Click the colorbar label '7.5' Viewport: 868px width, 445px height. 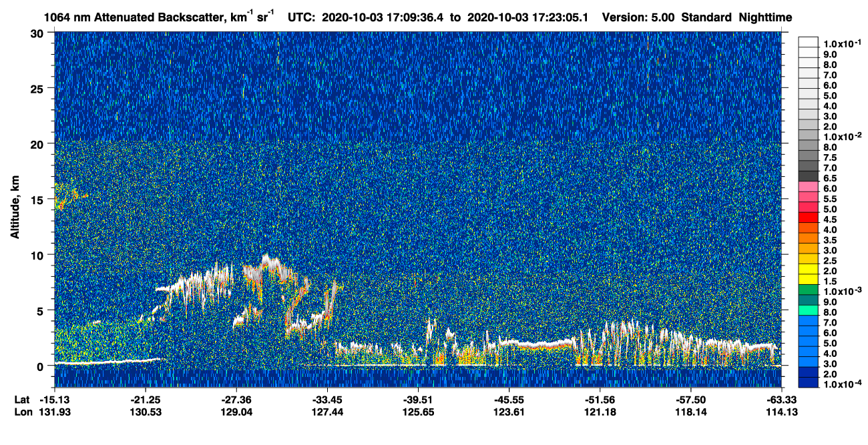pos(830,157)
